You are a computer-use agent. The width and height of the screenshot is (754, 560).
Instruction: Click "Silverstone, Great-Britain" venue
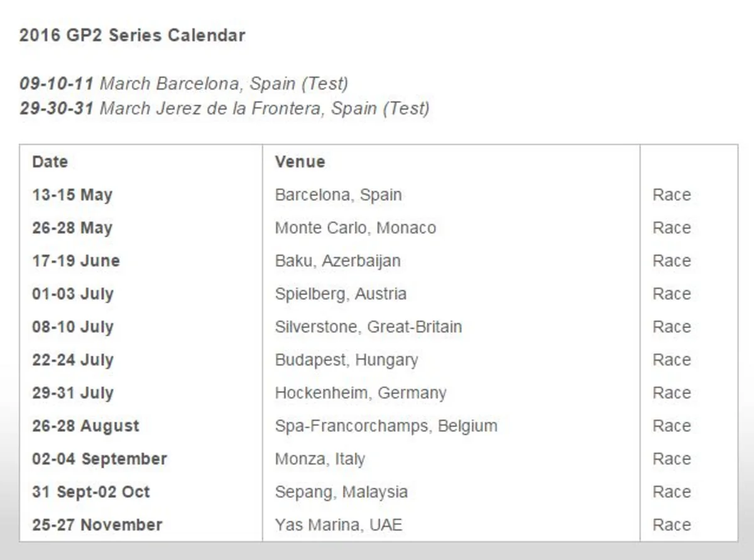[x=368, y=327]
